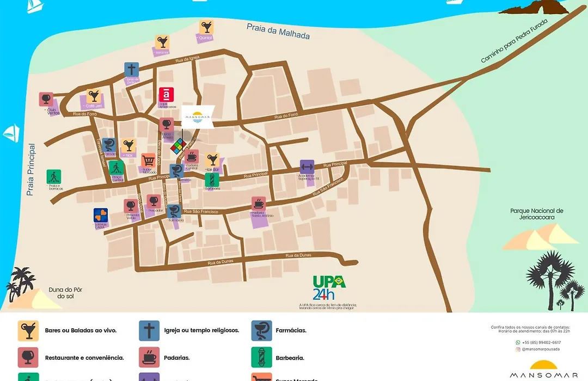Click the 'Bares ou Baladas ao vivo.' legend text
588x381 pixels.
click(81, 330)
